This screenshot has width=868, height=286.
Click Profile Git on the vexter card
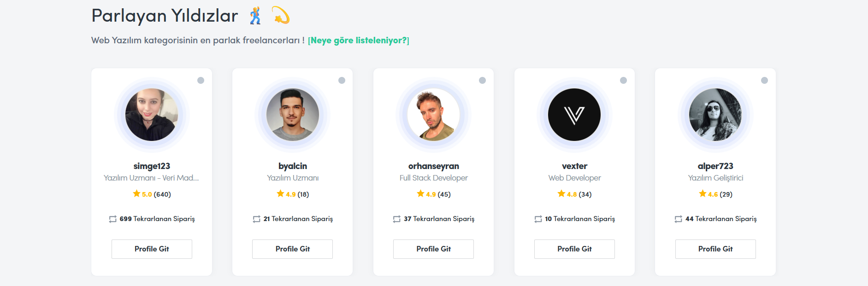click(x=574, y=249)
